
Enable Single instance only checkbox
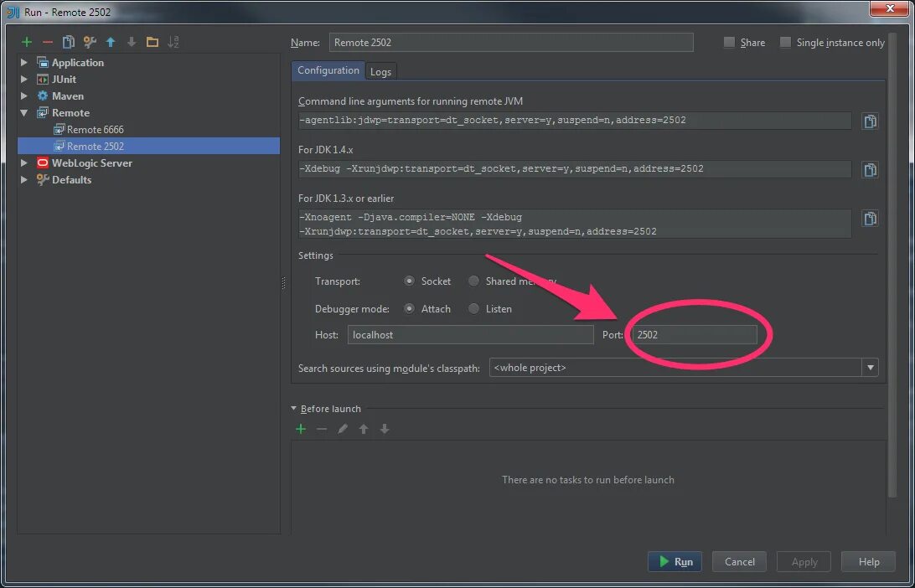[x=785, y=43]
